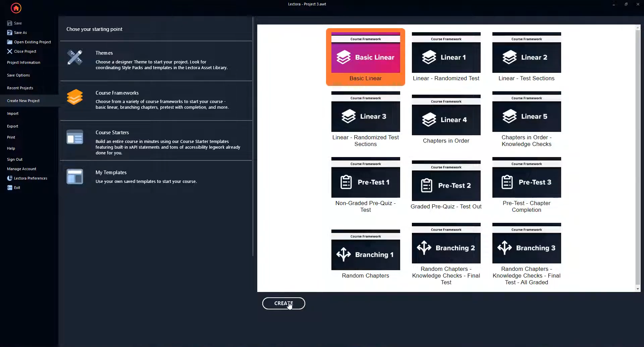Click the gallery scroll-up arrow
Viewport: 644px width, 347px height.
click(638, 28)
